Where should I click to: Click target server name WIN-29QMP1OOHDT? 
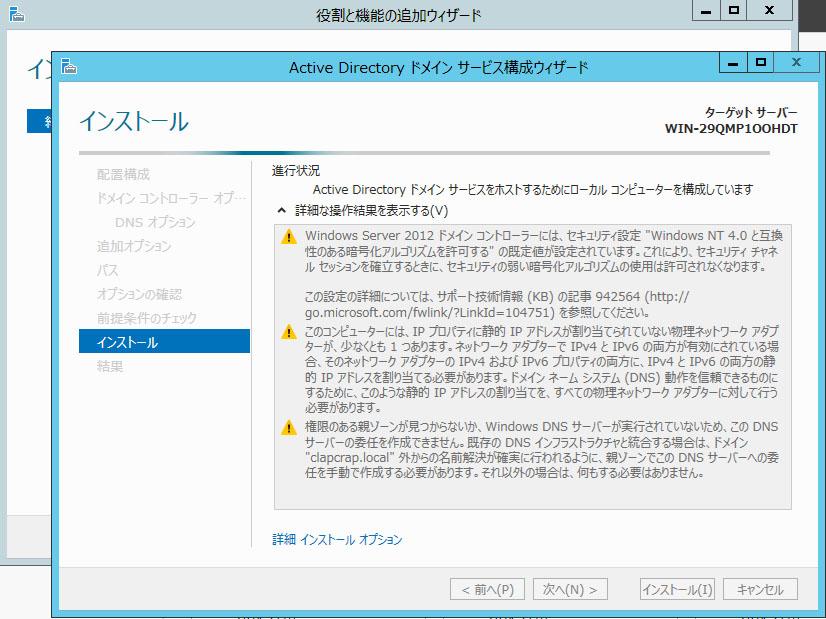pos(731,129)
